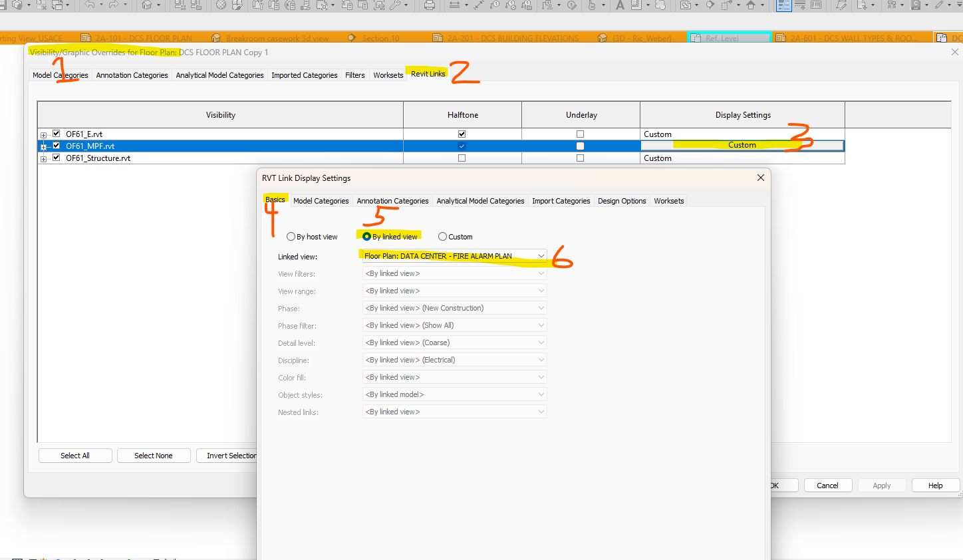Screen dimensions: 963x560
Task: Switch to the Basics tab
Action: 275,200
